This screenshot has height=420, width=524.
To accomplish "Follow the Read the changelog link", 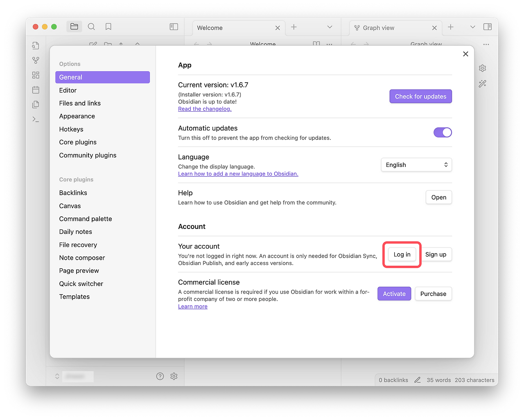I will pyautogui.click(x=205, y=109).
